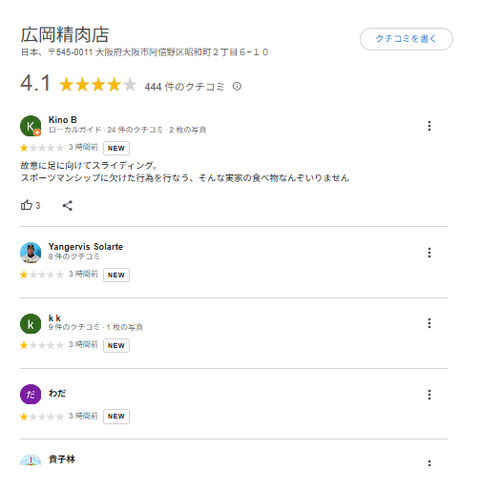This screenshot has width=480, height=490.
Task: Click the 広岡精肉店 store title
Action: click(x=65, y=35)
